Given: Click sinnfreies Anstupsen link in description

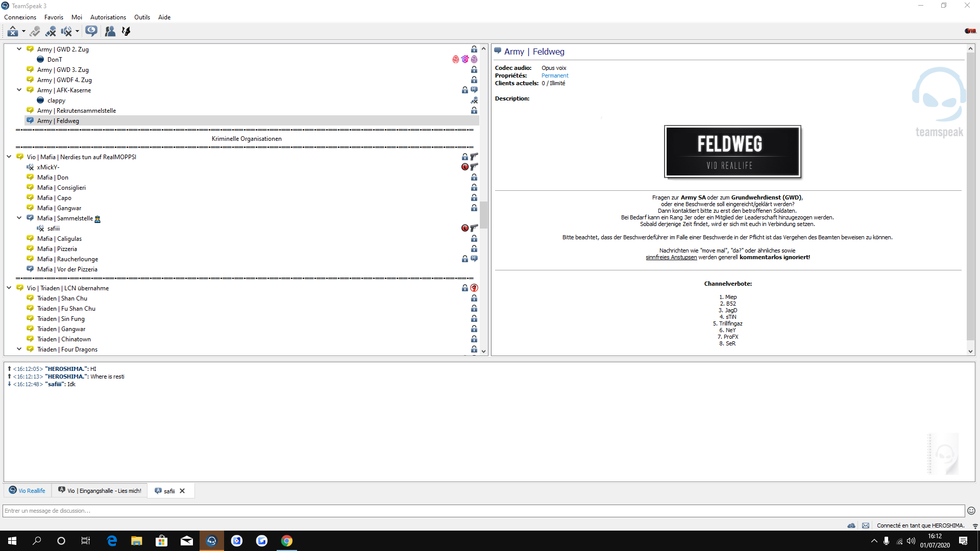Looking at the screenshot, I should (671, 258).
